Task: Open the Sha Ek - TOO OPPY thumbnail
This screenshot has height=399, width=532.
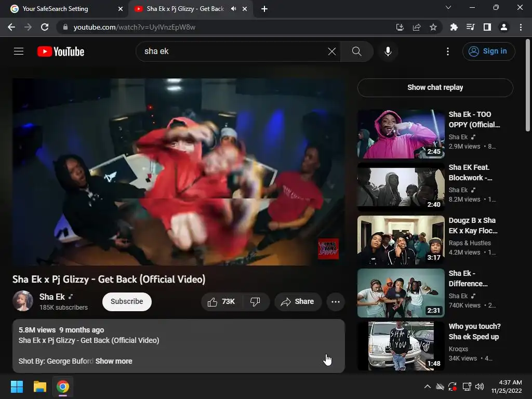Action: point(401,134)
